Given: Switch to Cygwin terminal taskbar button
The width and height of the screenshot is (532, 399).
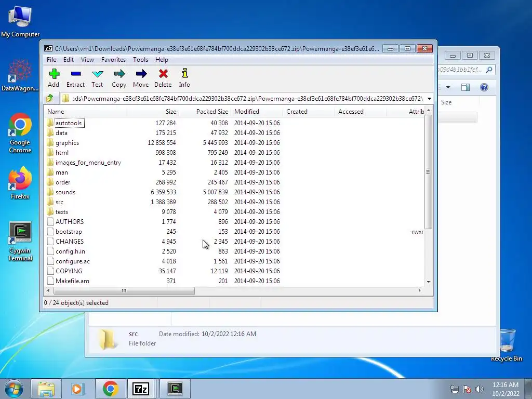Looking at the screenshot, I should click(x=175, y=389).
